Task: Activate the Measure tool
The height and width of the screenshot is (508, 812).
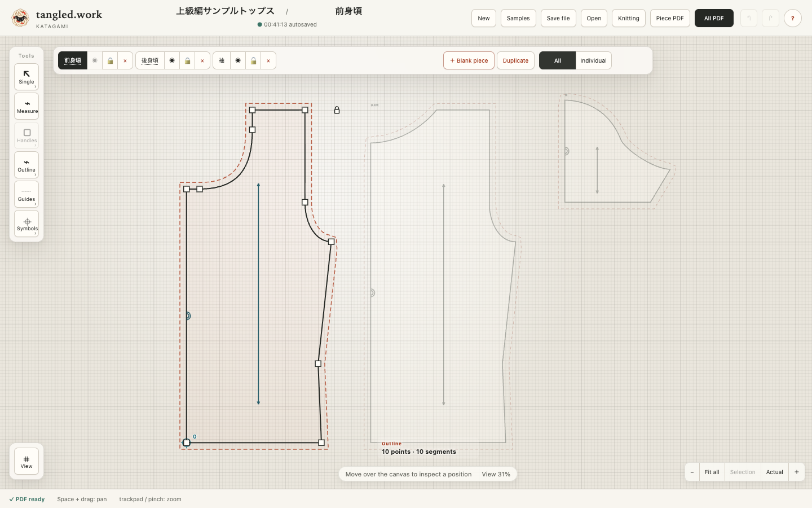Action: (x=27, y=106)
